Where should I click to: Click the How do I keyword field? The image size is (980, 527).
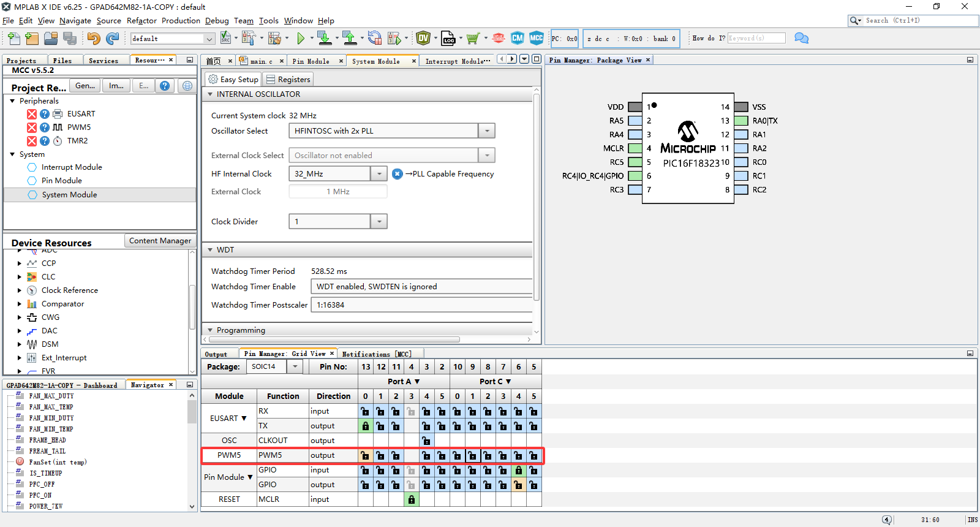756,38
